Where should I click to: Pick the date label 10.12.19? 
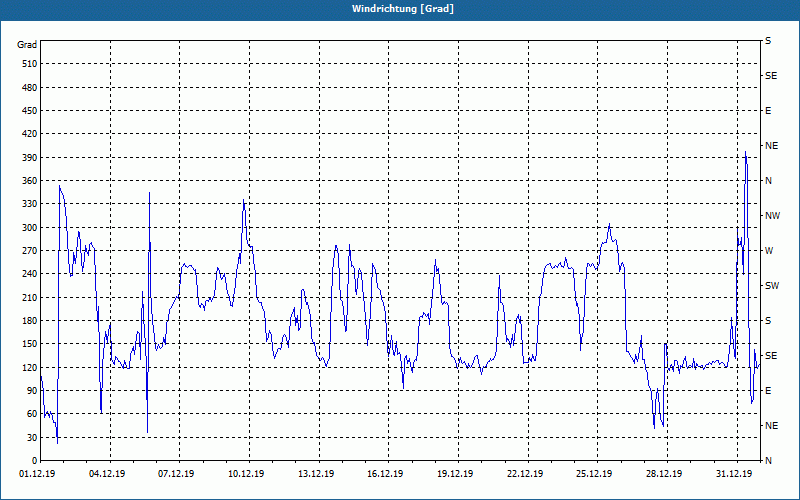tap(246, 474)
